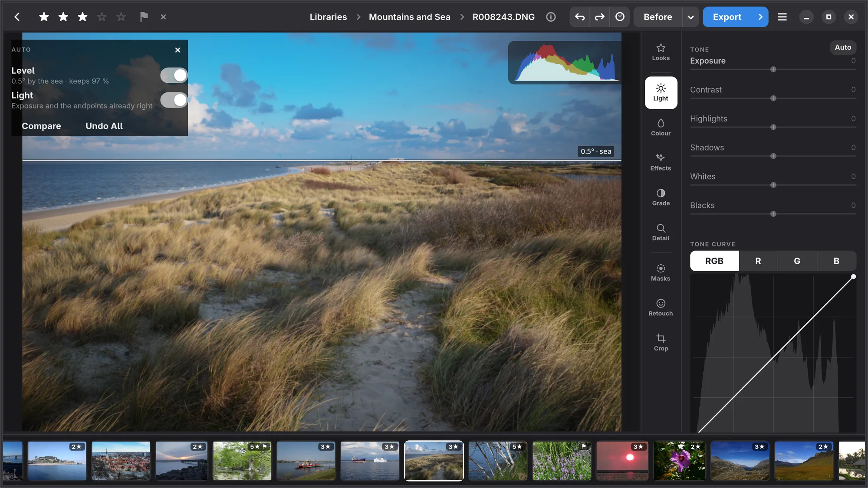
Task: Open the Effects panel
Action: 661,162
